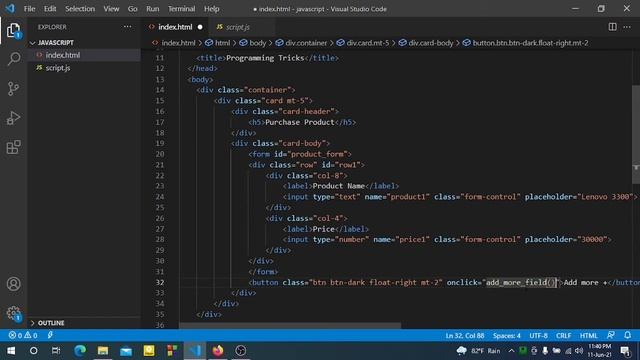Change encoding via UTF-8
The width and height of the screenshot is (640, 360).
click(538, 336)
